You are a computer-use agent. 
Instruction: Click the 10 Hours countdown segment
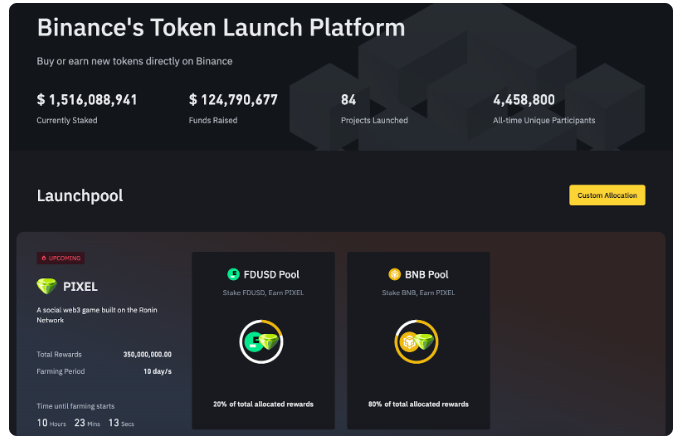pos(51,423)
